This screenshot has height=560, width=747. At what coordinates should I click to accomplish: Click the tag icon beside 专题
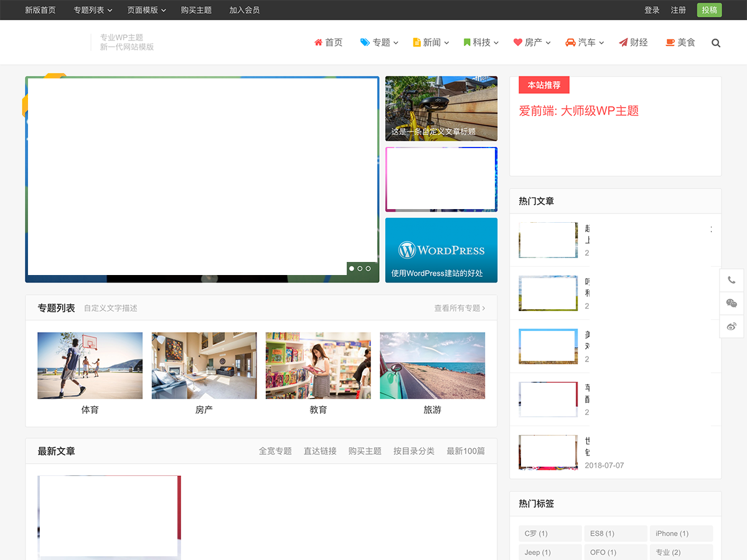point(364,42)
